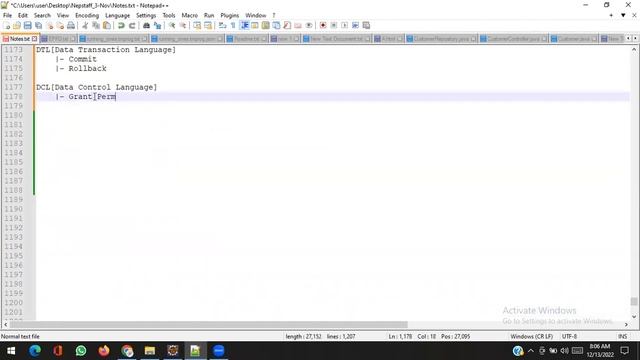640x360 pixels.
Task: Toggle the indent guide button
Action: click(x=244, y=26)
